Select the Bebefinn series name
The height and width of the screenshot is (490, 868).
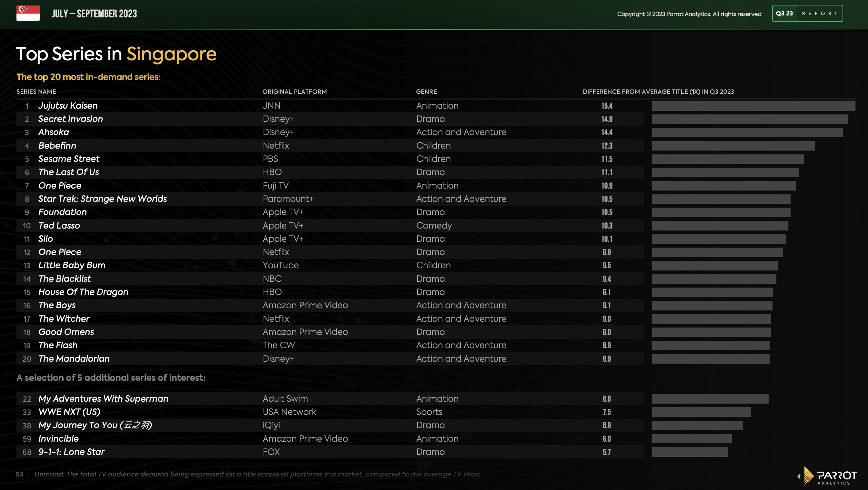coord(57,145)
